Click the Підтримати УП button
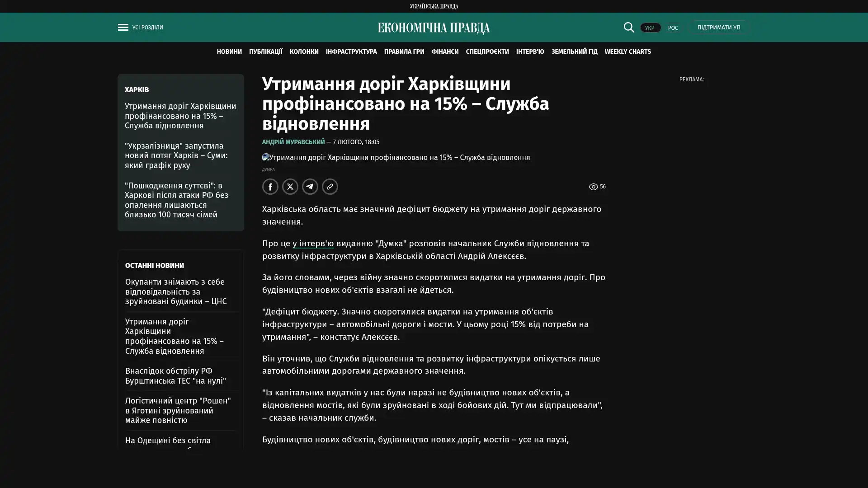The width and height of the screenshot is (868, 488). [x=718, y=28]
